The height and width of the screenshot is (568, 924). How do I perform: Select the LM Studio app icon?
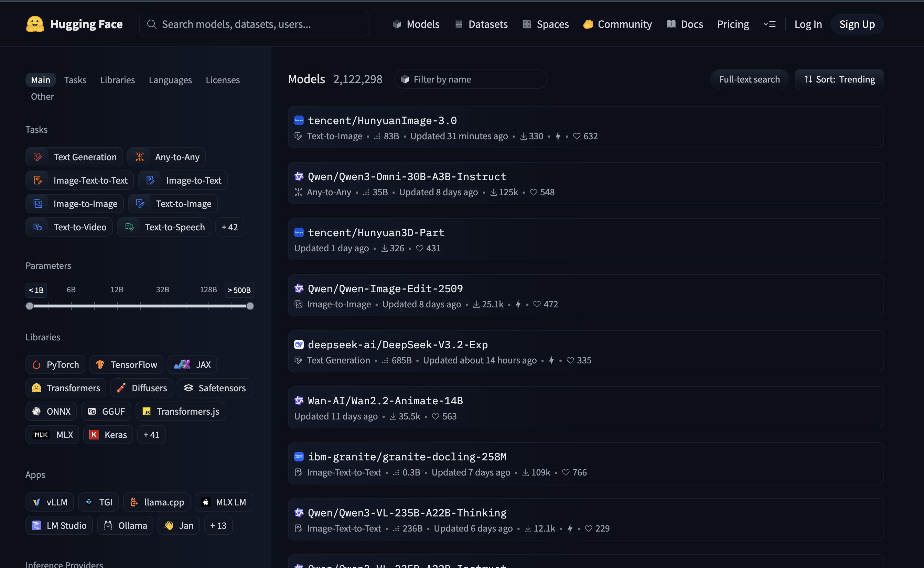click(x=36, y=525)
